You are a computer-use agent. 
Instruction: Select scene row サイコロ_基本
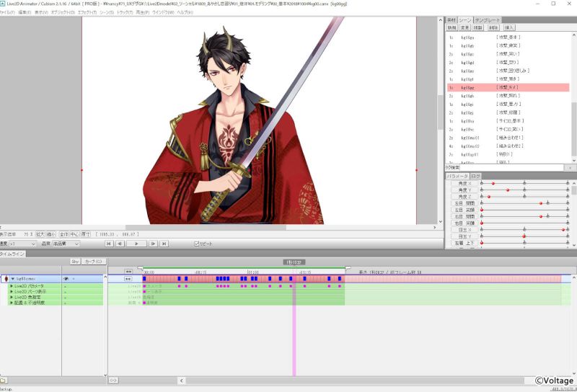(x=508, y=121)
